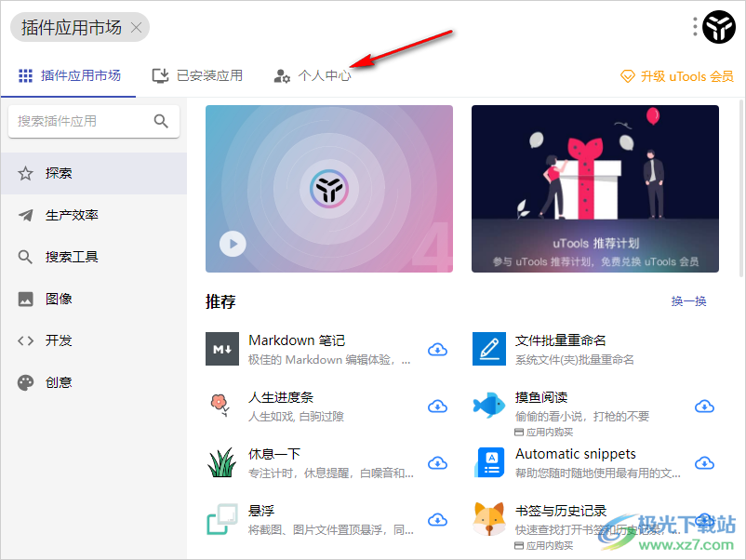Viewport: 746px width, 560px height.
Task: Select the 探索 category
Action: click(x=94, y=173)
